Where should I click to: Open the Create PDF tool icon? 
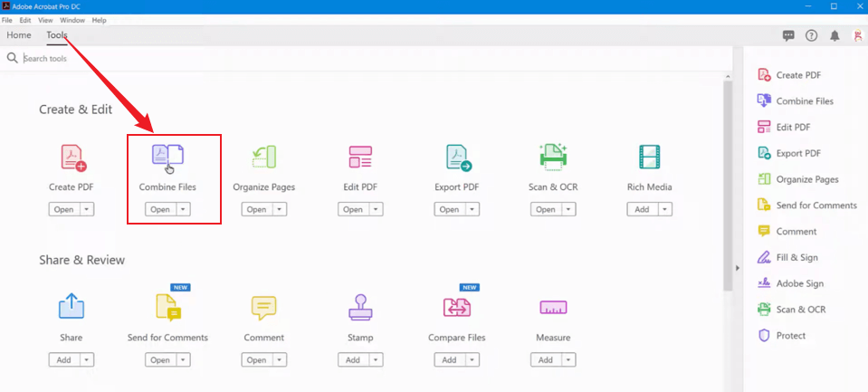[73, 158]
